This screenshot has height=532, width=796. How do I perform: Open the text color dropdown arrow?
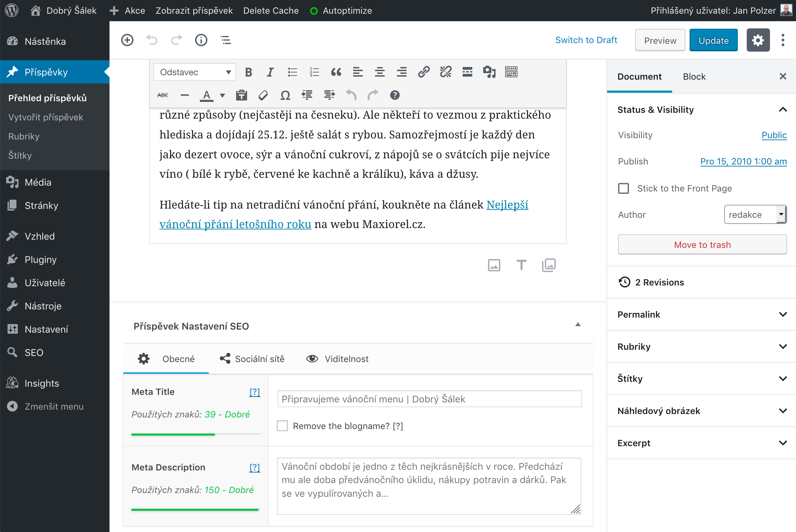click(x=222, y=95)
